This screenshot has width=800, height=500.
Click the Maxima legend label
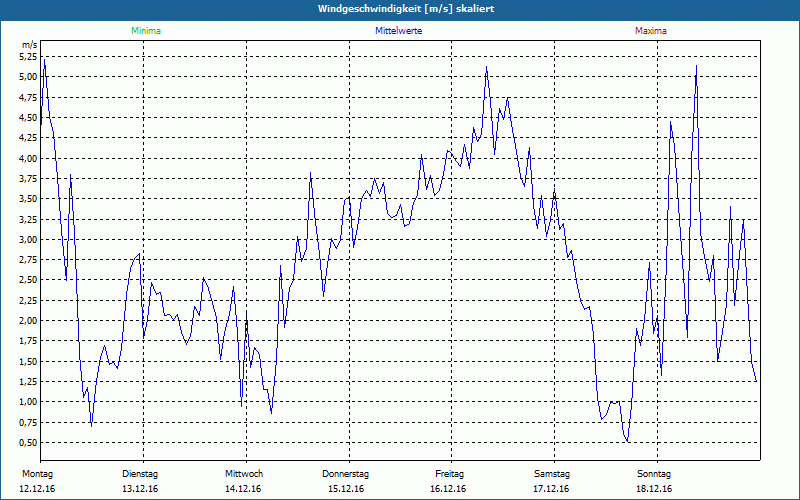tap(651, 31)
